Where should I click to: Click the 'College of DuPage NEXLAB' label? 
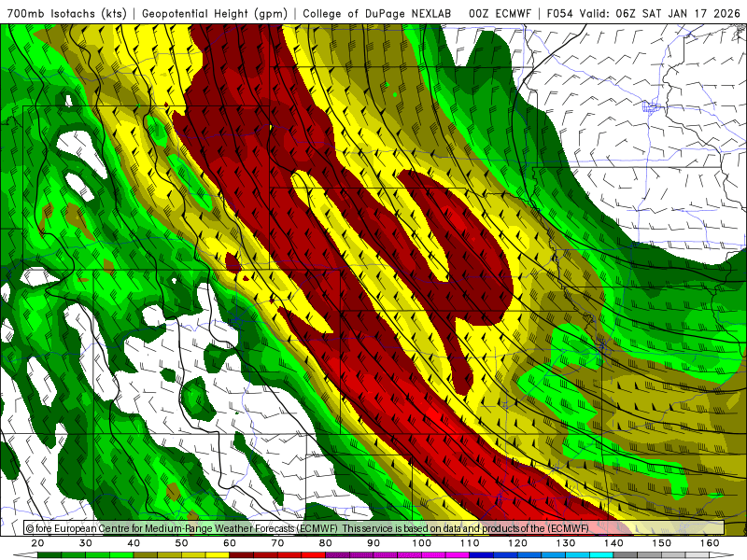coord(377,14)
